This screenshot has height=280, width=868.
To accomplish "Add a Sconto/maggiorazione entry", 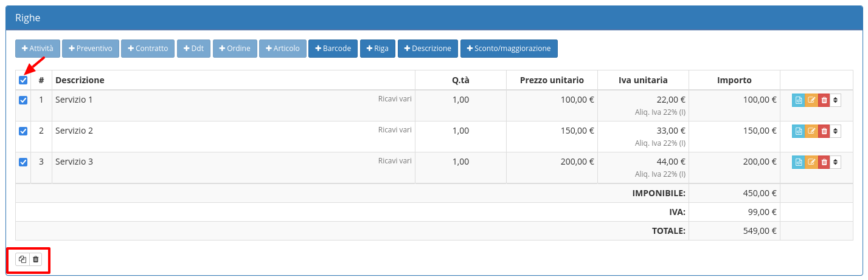I will click(x=509, y=49).
